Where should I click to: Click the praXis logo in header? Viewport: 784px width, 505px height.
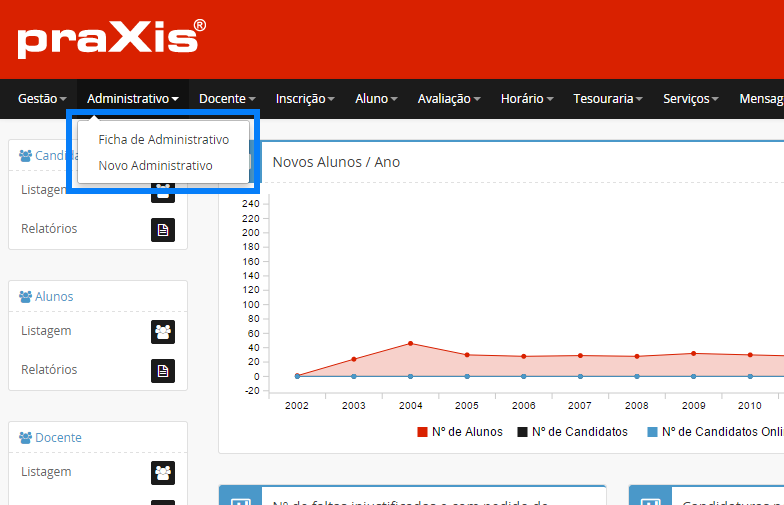point(111,39)
